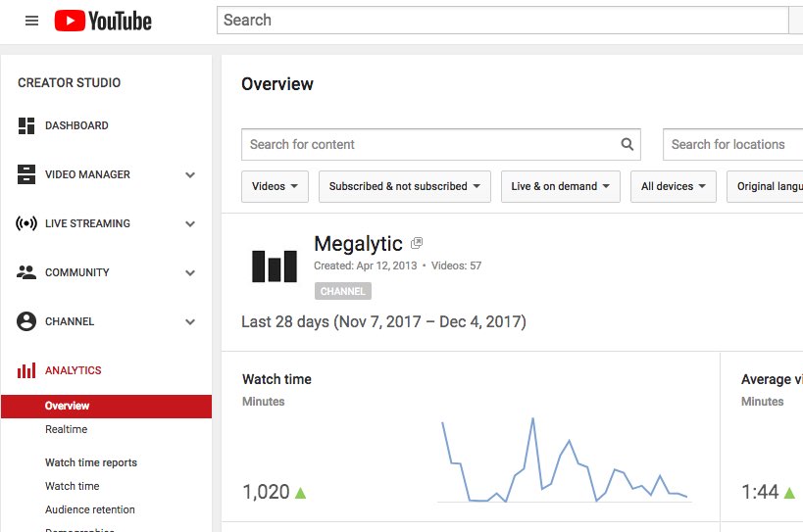
Task: Open the Watch time report link
Action: pos(73,487)
